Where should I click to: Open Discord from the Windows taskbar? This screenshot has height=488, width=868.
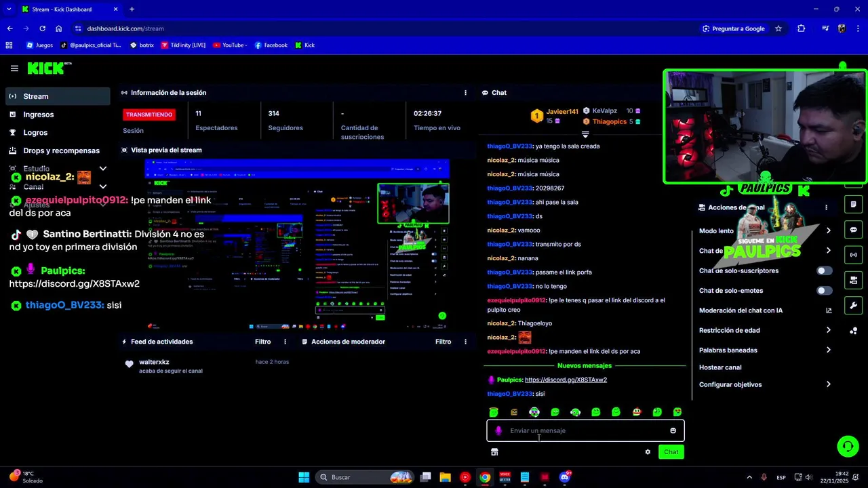click(x=564, y=477)
